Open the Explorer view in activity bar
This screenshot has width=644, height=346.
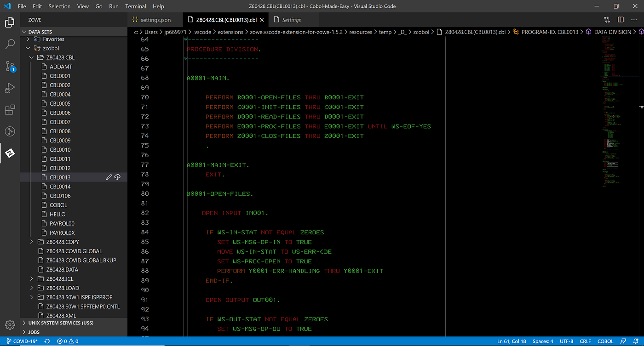click(10, 22)
